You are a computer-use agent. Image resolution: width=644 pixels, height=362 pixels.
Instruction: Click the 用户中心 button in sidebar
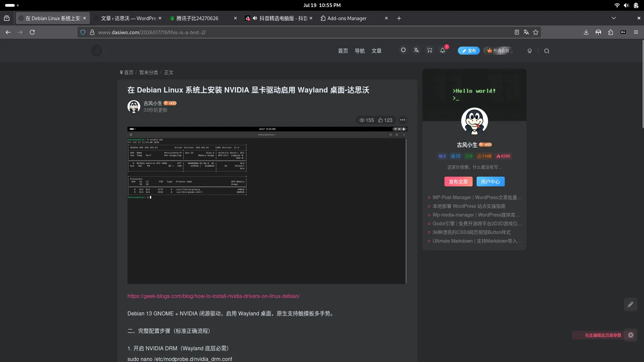click(490, 182)
